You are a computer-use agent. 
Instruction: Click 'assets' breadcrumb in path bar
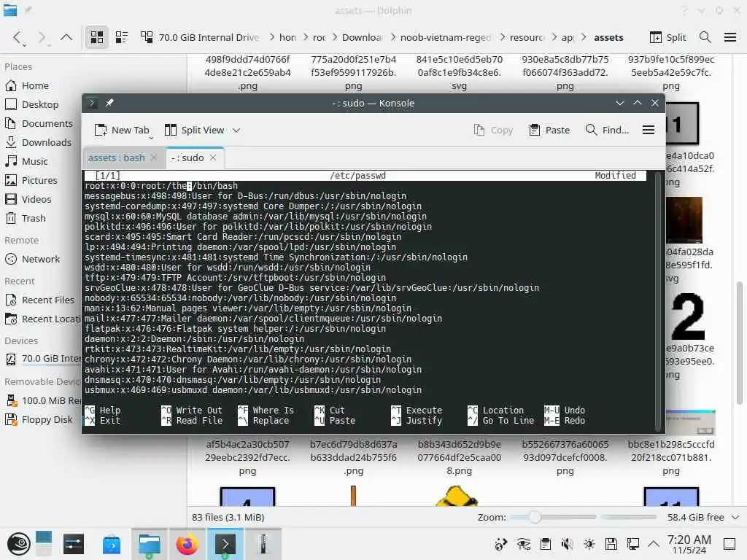coord(608,37)
